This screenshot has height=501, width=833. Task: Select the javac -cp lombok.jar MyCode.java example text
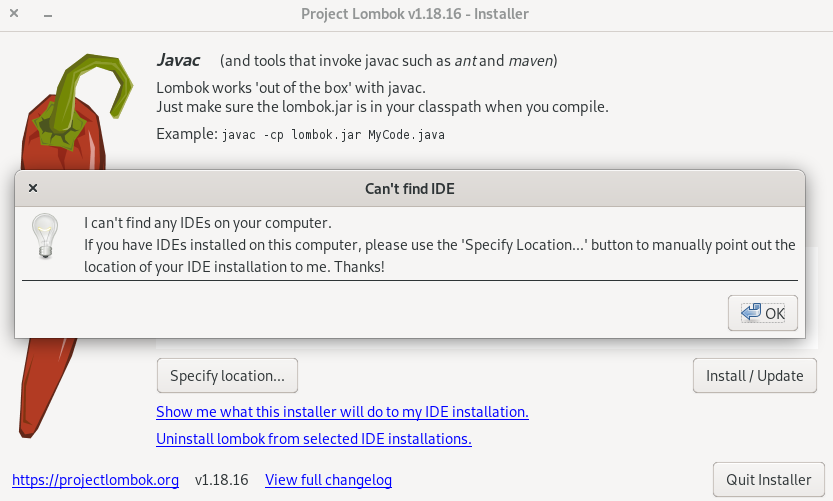coord(333,135)
